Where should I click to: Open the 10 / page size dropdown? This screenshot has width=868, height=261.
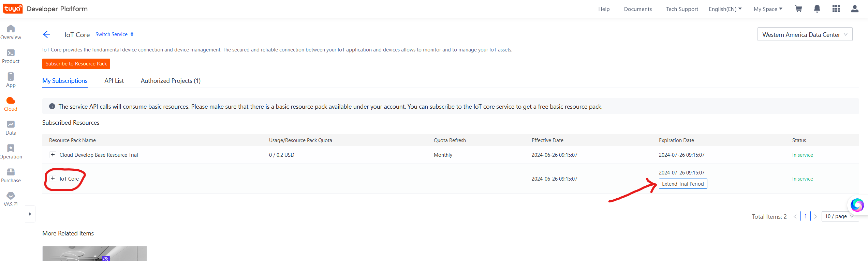[x=839, y=216]
